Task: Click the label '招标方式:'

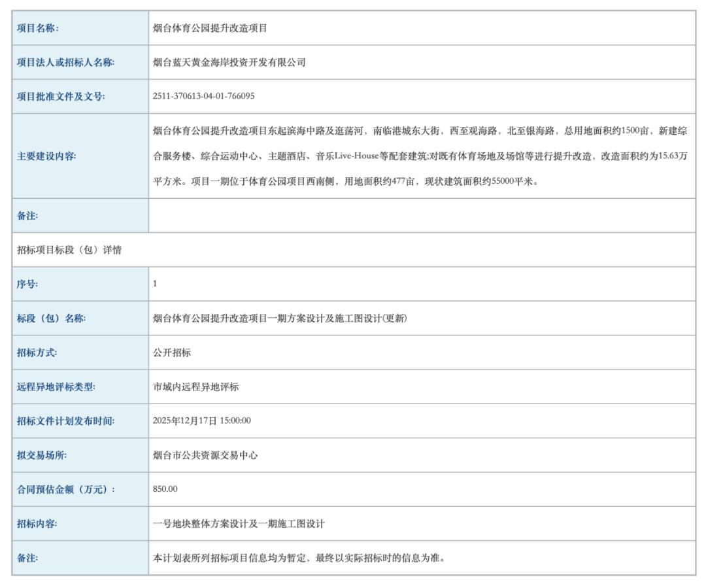Action: (x=37, y=353)
